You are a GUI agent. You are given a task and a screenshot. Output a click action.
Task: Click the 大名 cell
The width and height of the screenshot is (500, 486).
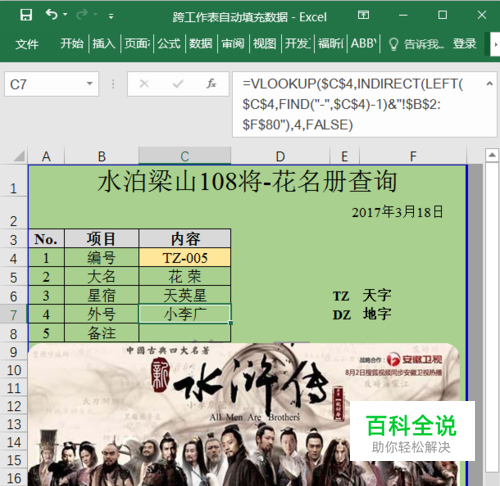coord(101,276)
